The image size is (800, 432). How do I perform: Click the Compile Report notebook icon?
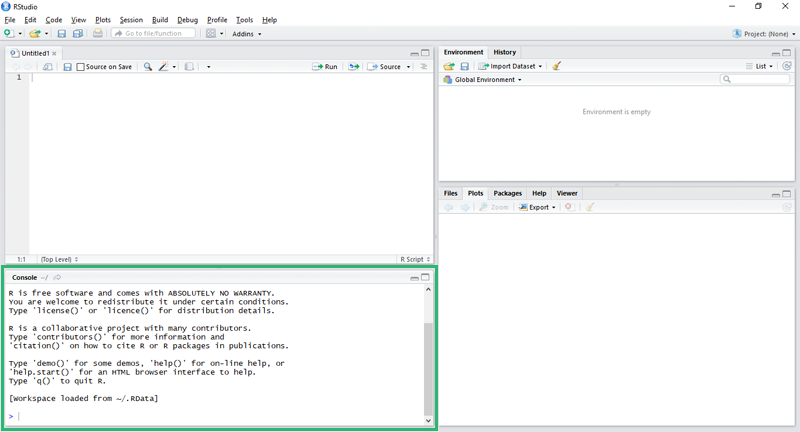189,67
